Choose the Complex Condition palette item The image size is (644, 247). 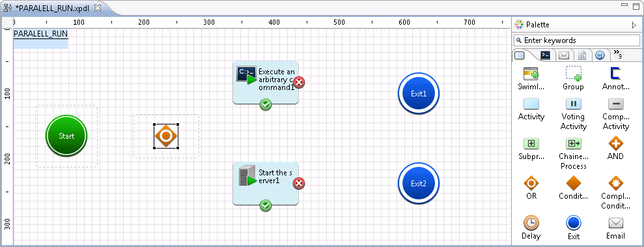[615, 193]
